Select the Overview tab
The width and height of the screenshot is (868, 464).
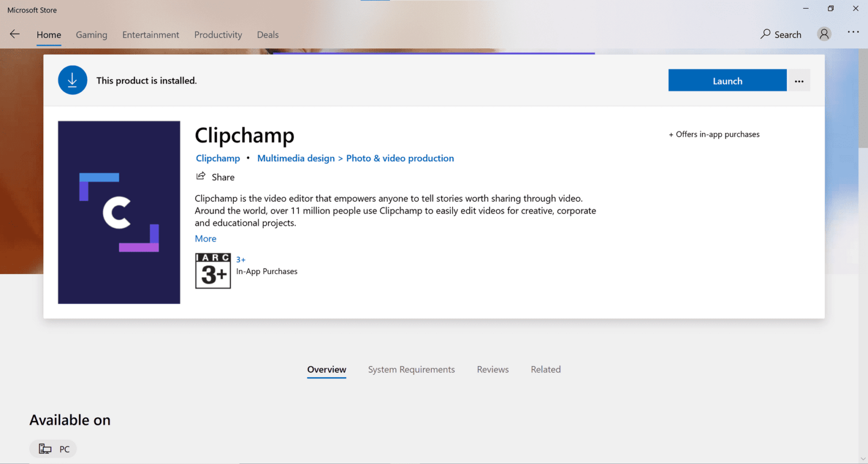[327, 370]
